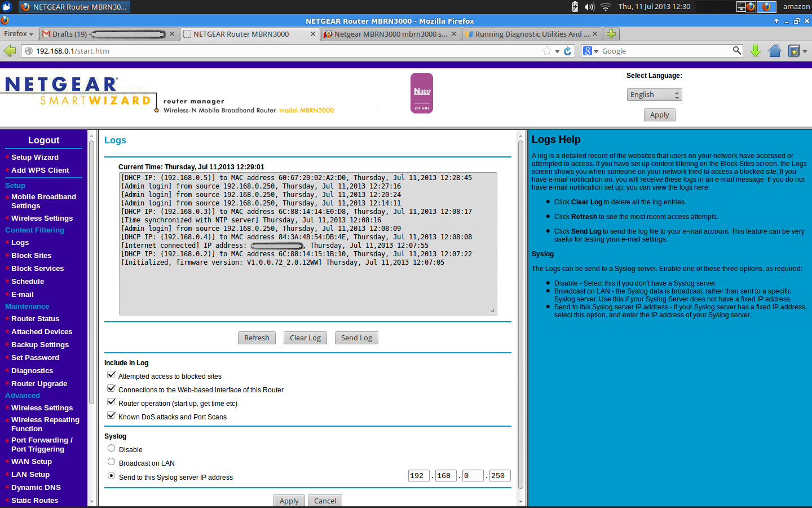Click the last octet of Syslog IP field
Image resolution: width=812 pixels, height=508 pixels.
pos(500,476)
